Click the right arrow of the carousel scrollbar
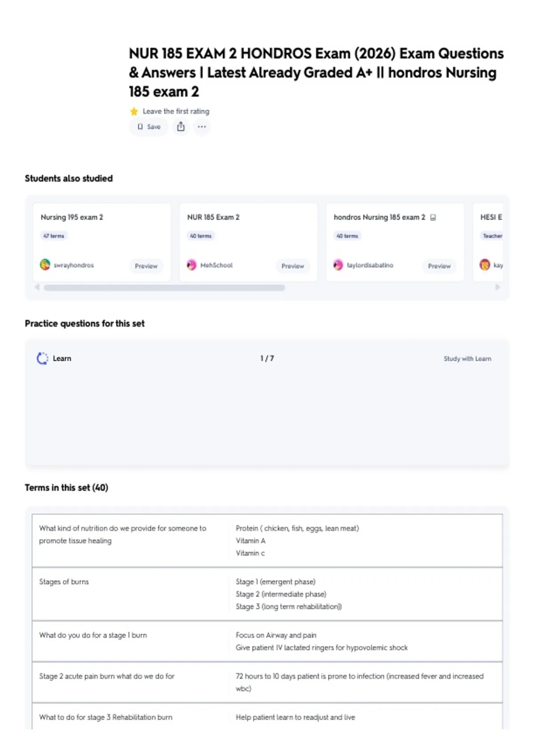The width and height of the screenshot is (534, 756). tap(498, 287)
